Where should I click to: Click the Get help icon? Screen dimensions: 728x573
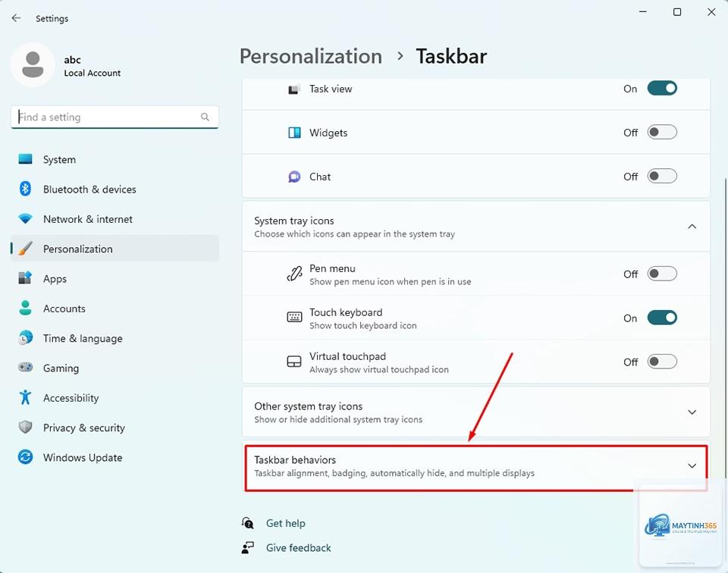(x=247, y=524)
